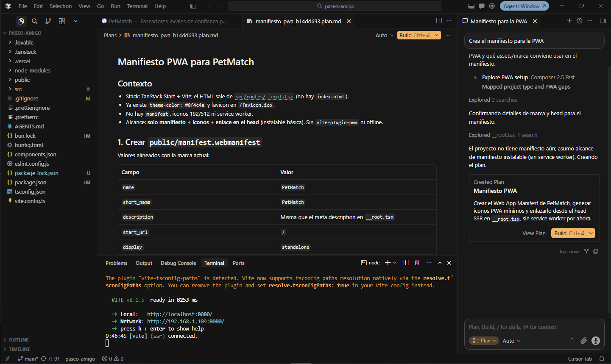The image size is (611, 364).
Task: Switch to the Problems tab
Action: coord(116,263)
